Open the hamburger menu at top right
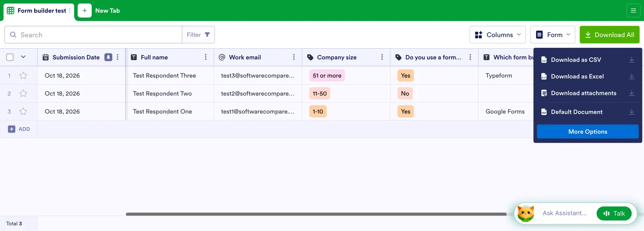 (633, 10)
